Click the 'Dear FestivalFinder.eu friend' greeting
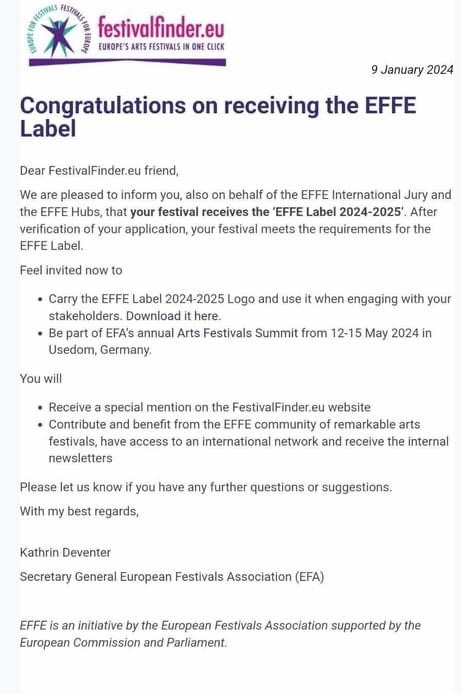 click(99, 170)
